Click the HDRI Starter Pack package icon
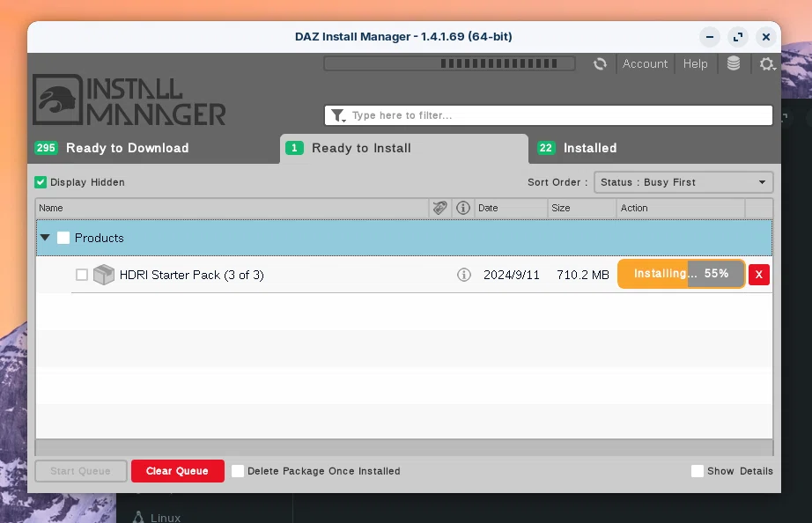Viewport: 812px width, 523px height. click(104, 275)
